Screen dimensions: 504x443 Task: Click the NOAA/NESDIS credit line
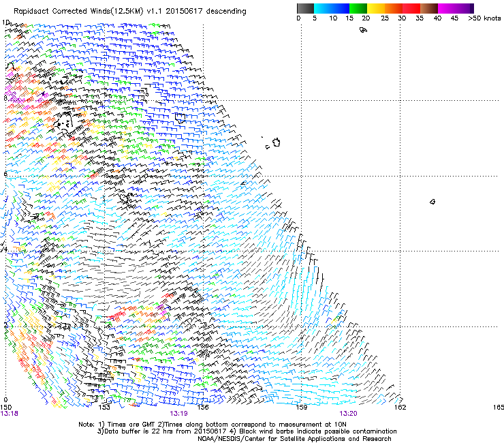[294, 439]
